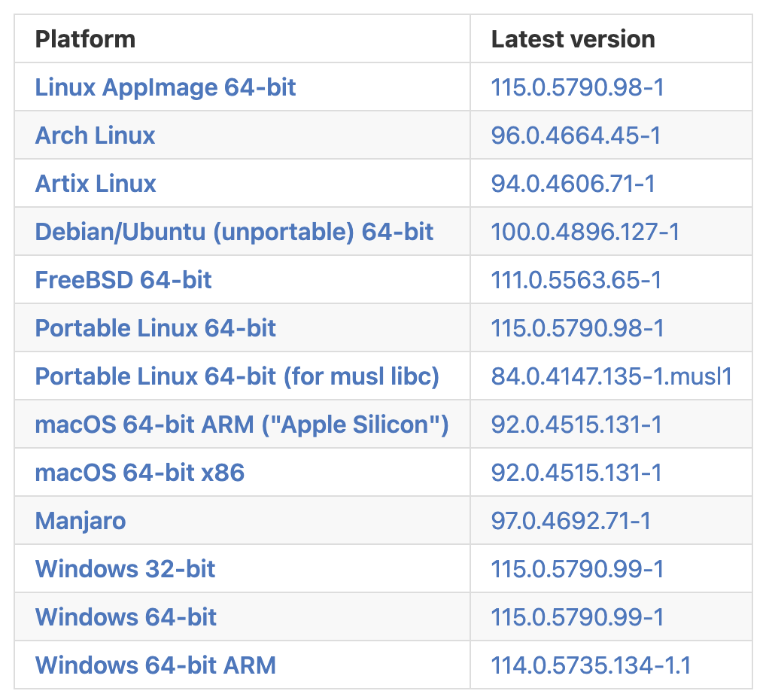Click Windows ARM version 114.0.5735.134-1.1

pos(591,665)
